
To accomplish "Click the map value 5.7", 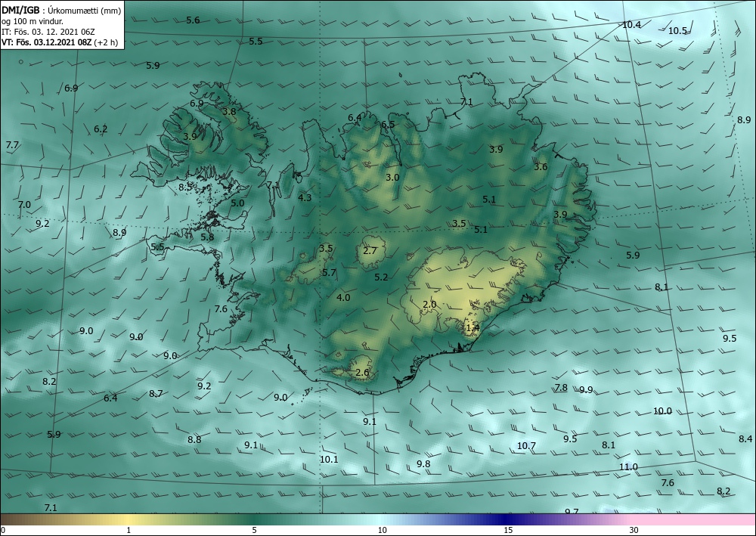I will pos(329,273).
